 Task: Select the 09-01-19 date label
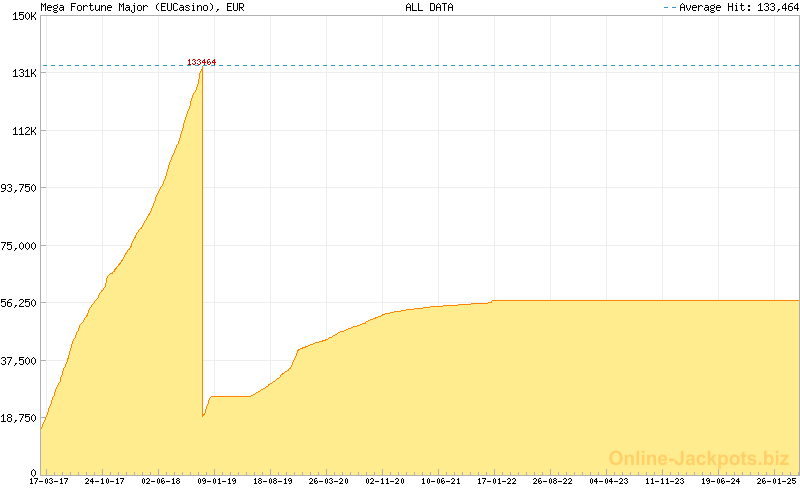click(216, 481)
